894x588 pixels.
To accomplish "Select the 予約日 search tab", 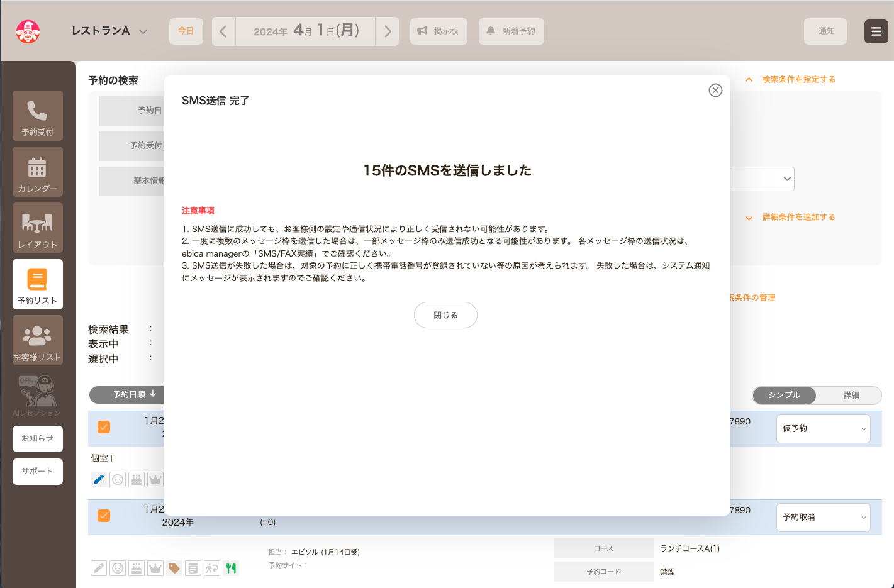I will pos(132,111).
